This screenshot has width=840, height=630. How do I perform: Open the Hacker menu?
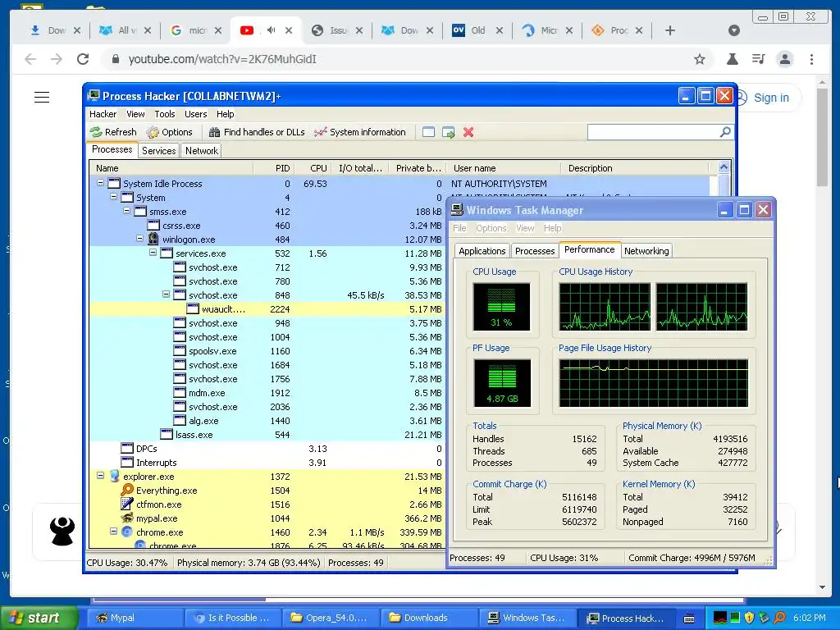click(x=103, y=114)
